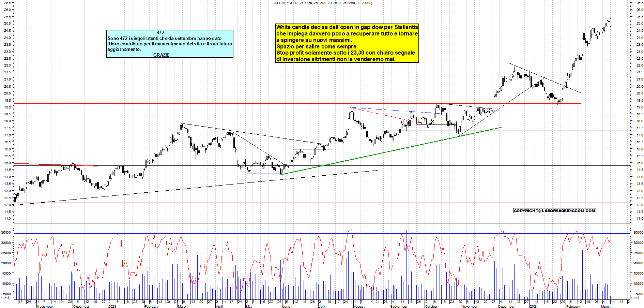Screen dimensions: 644x308
Task: Click the COPYRIGHT@LABORSADEIPICCOLI.COM label
Action: (x=554, y=211)
